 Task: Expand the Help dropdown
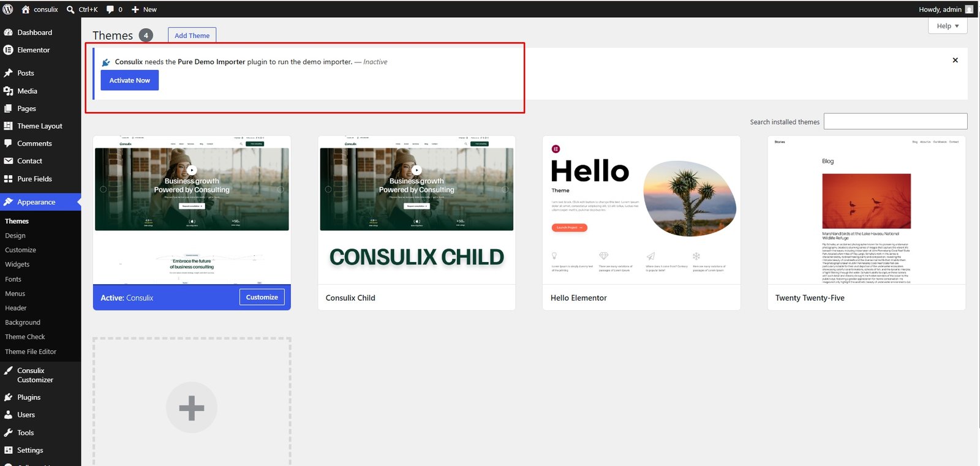[x=948, y=26]
